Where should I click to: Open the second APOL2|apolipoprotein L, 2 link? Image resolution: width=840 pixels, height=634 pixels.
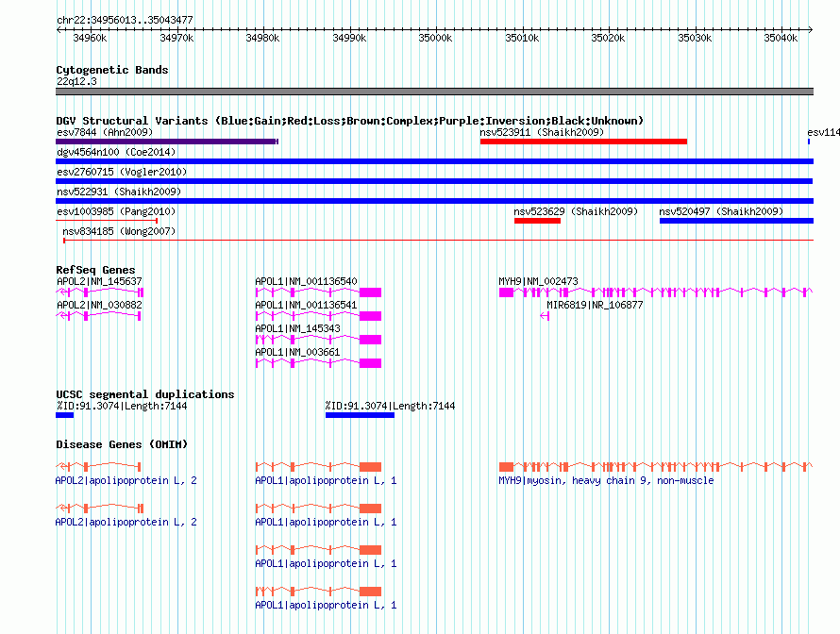pyautogui.click(x=126, y=522)
